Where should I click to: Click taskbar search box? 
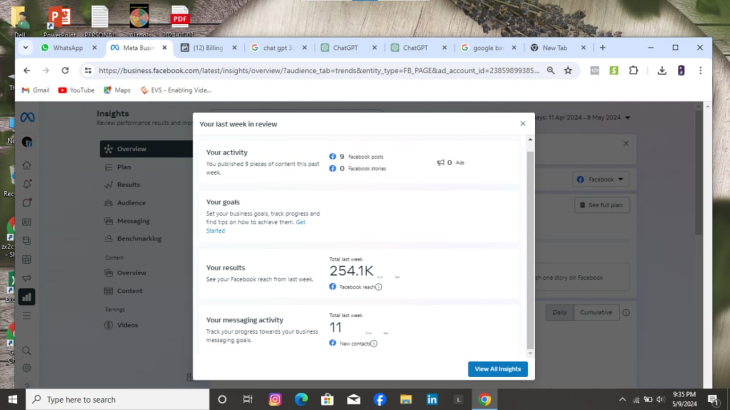click(x=118, y=399)
